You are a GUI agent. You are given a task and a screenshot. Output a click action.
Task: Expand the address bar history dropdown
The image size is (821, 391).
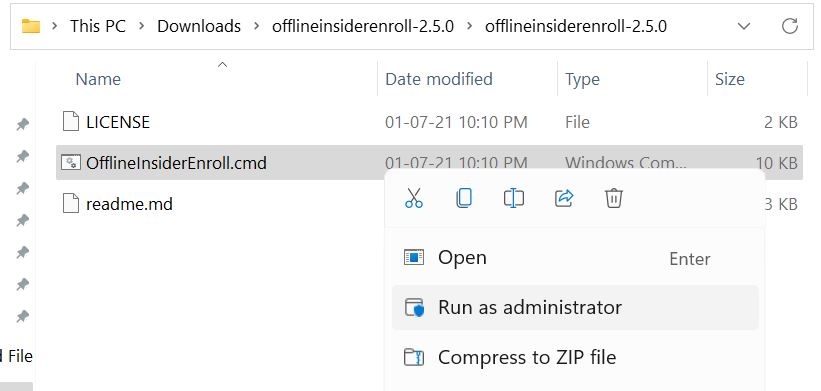(x=744, y=26)
